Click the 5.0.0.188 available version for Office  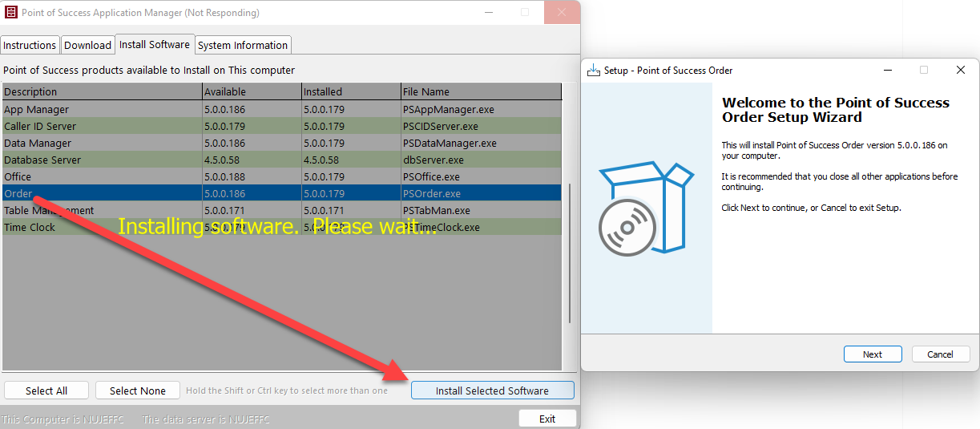pos(252,176)
